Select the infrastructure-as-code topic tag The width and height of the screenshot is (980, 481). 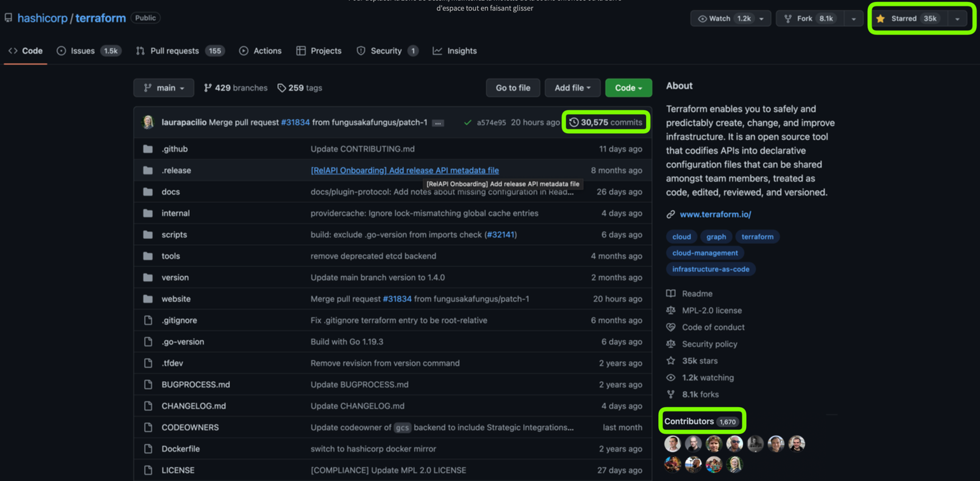(710, 269)
